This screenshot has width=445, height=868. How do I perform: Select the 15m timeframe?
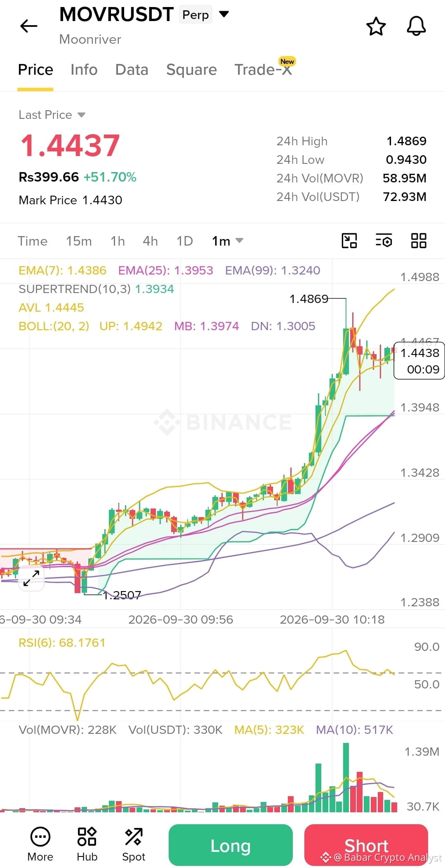[79, 241]
